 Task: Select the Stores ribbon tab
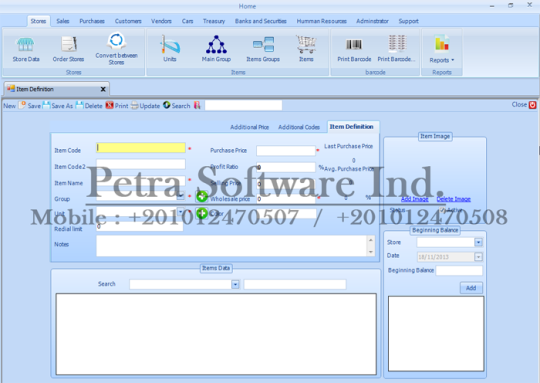tap(38, 21)
